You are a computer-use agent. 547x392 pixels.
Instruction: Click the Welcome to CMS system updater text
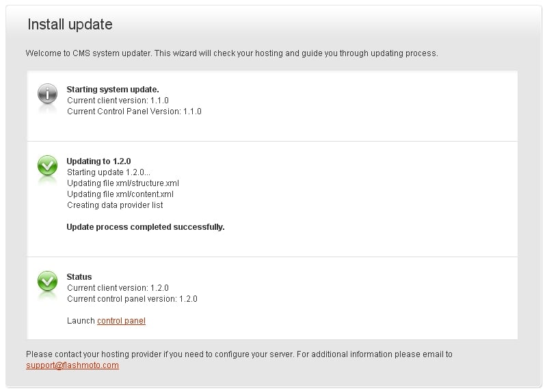click(x=231, y=53)
